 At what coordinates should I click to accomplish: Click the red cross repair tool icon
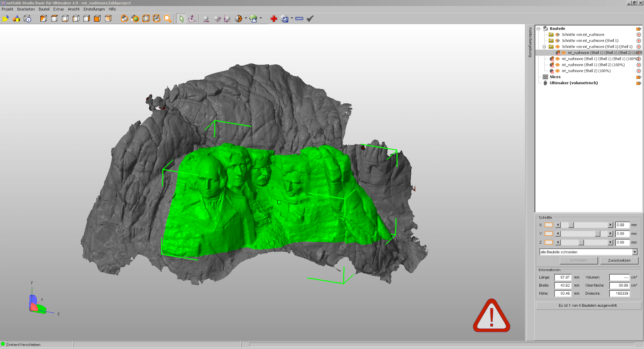click(x=274, y=19)
